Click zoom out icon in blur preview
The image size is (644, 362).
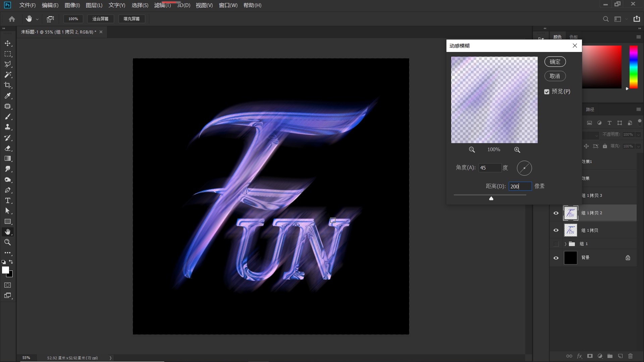point(472,150)
